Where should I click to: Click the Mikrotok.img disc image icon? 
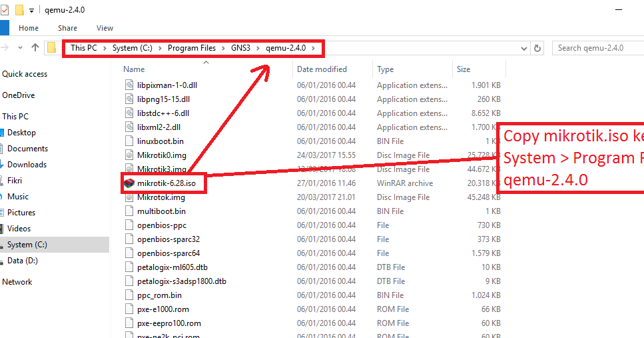(129, 197)
